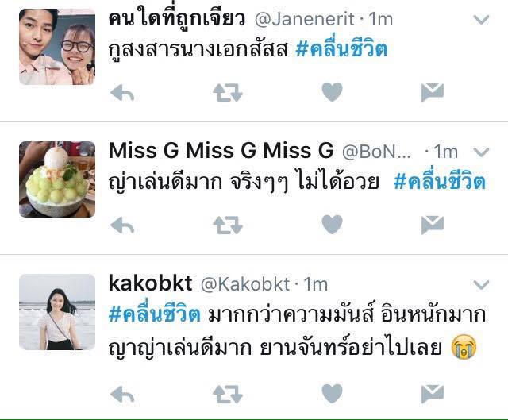View the shaved ice dessert profile picture
Viewport: 508px width, 420px height.
click(57, 179)
